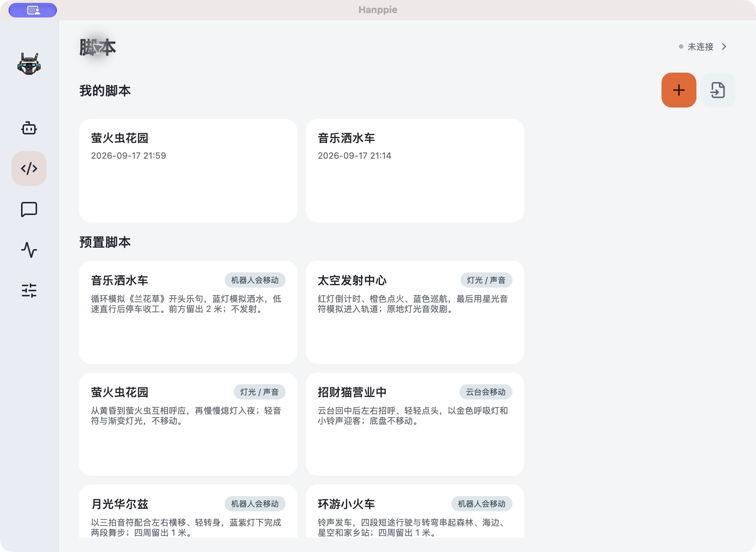Open my script 萤火虫花园 dated 21:59
Image resolution: width=756 pixels, height=552 pixels.
coord(188,171)
